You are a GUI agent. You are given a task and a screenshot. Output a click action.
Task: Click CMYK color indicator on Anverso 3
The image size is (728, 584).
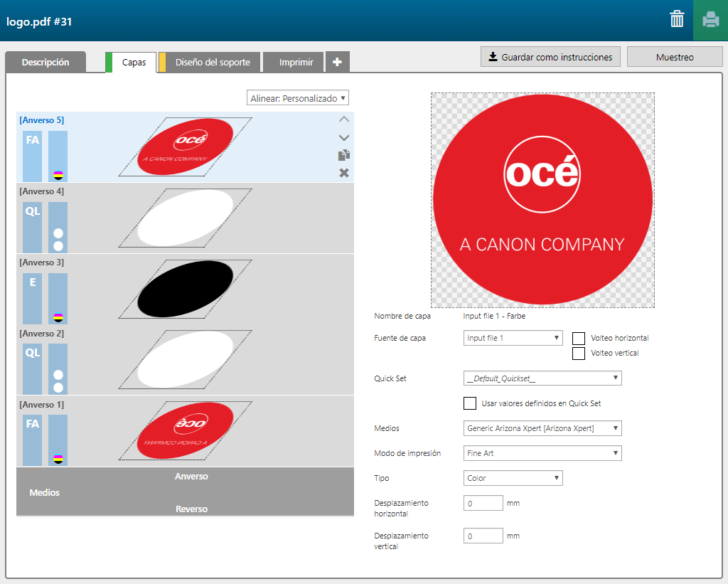tap(58, 318)
